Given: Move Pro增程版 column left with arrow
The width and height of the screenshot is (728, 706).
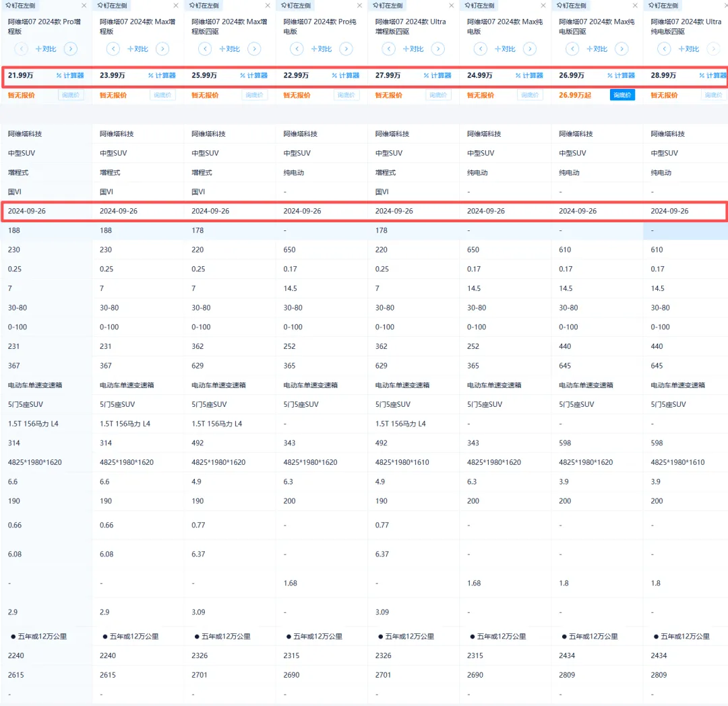Looking at the screenshot, I should click(x=22, y=49).
